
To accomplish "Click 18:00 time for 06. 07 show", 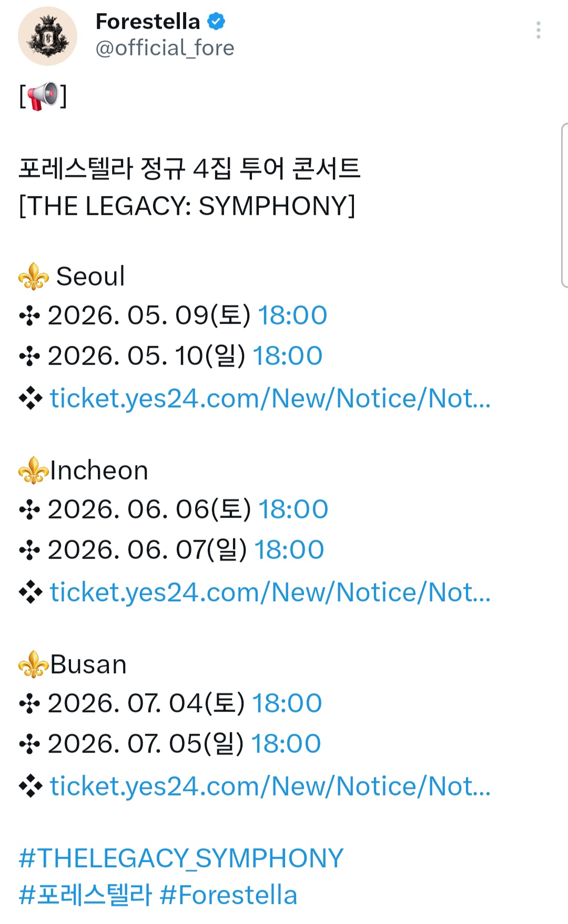I will click(x=289, y=550).
